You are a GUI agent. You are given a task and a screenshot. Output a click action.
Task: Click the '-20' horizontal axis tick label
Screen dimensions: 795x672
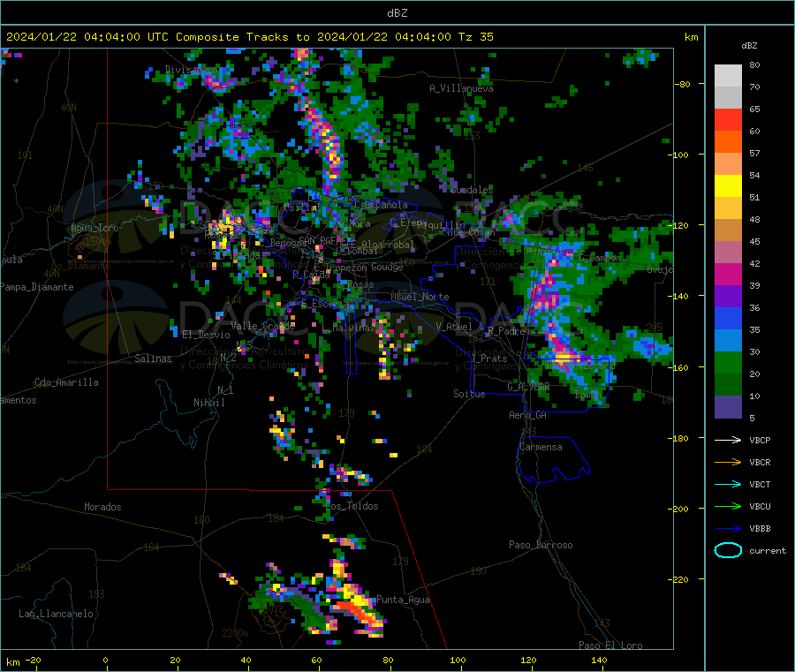pos(33,660)
